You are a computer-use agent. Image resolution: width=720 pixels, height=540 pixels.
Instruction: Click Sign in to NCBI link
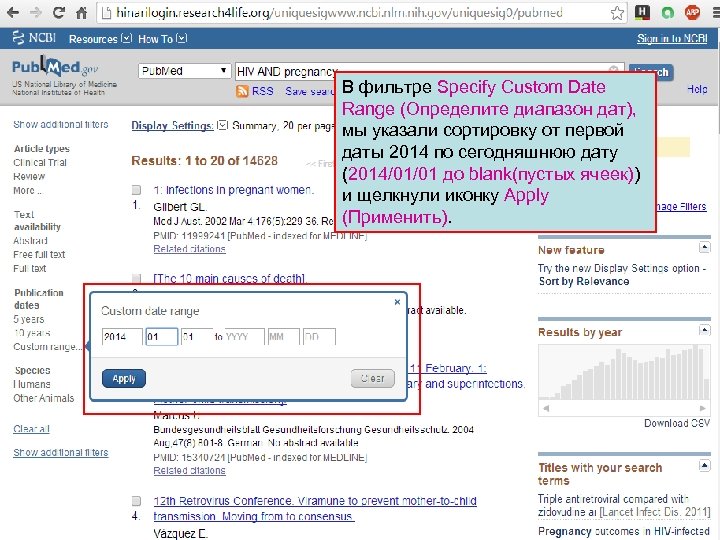672,39
